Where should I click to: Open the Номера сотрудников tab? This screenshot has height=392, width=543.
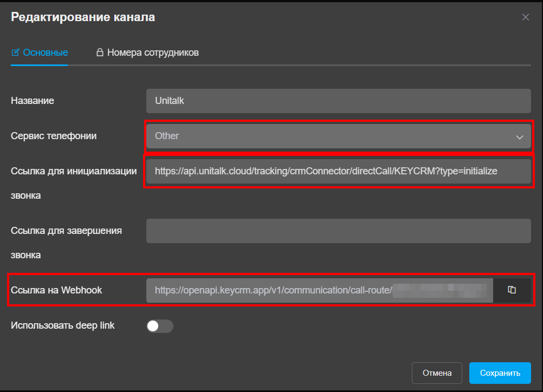[147, 53]
